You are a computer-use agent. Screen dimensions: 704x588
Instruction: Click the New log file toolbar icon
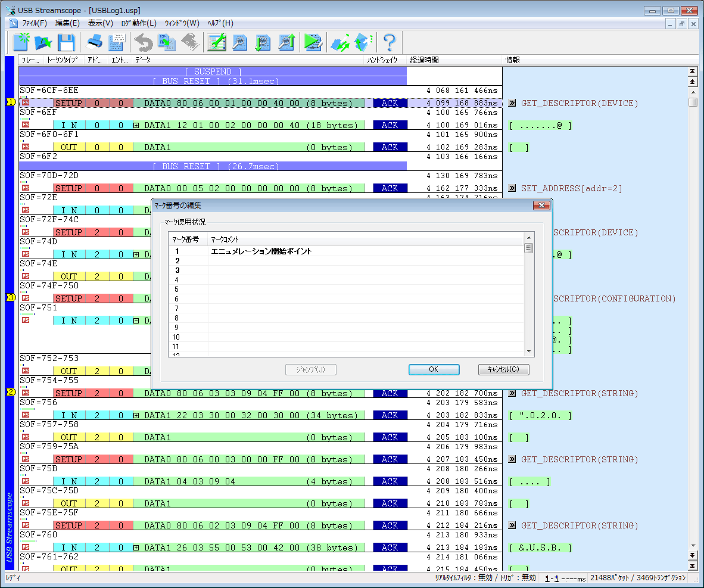click(21, 42)
